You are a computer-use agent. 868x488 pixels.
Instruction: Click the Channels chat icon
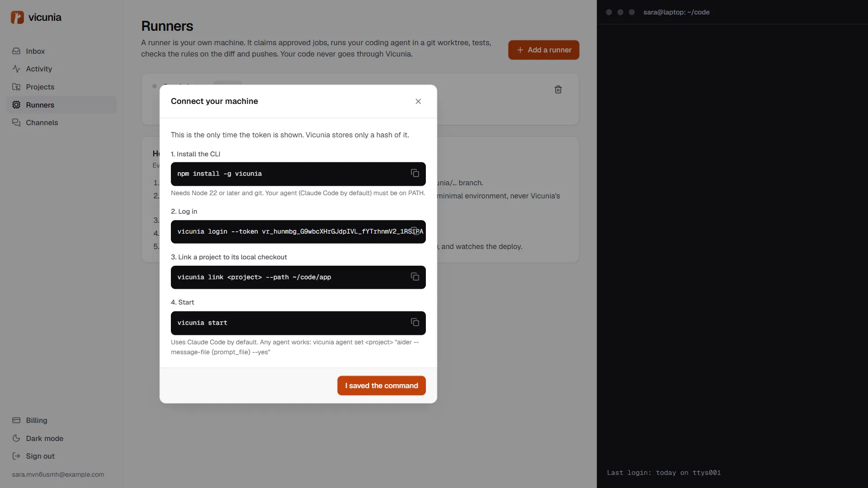[16, 122]
